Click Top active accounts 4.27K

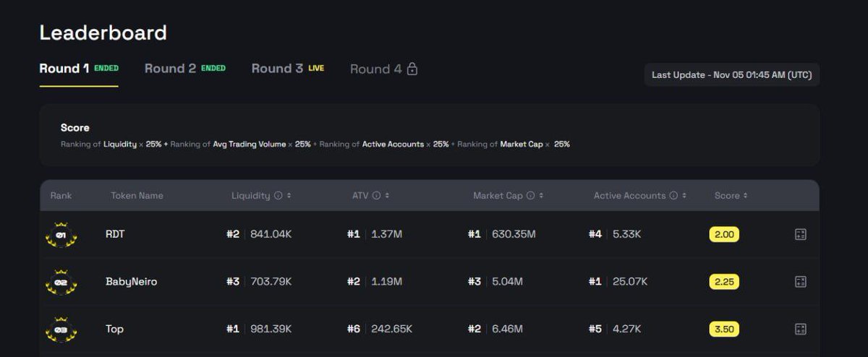626,329
